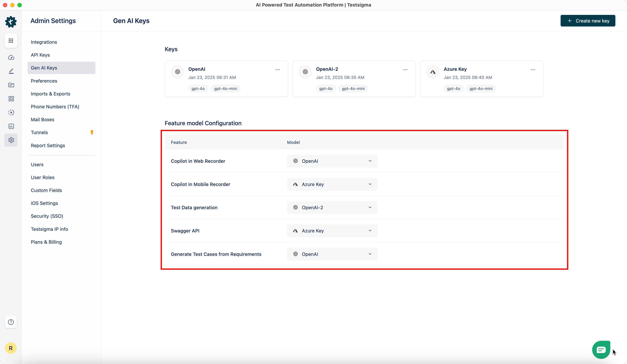Screen dimensions: 627x364
Task: Open three-dot menu on OpenAI key card
Action: [x=277, y=70]
